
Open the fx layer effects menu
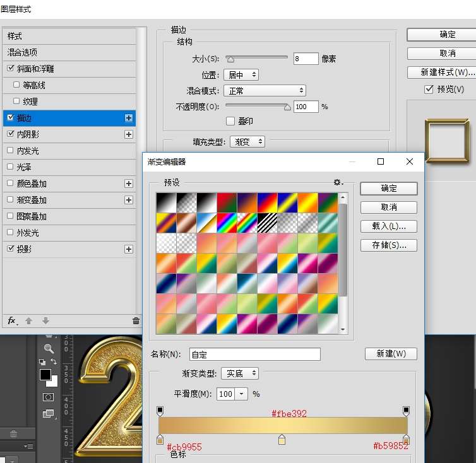12,320
